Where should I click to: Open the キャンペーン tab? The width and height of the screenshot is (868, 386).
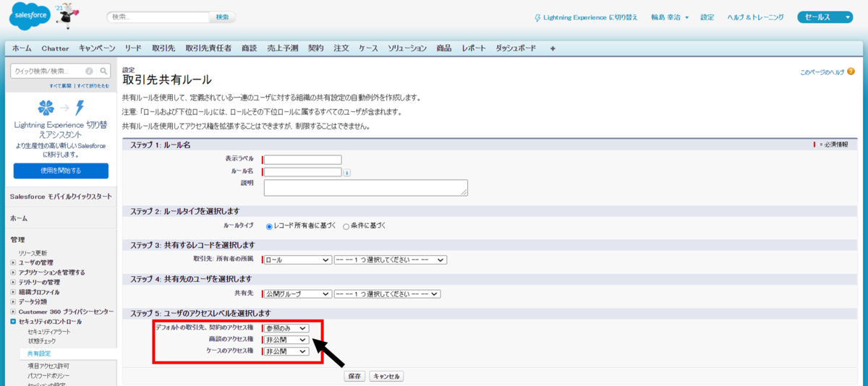click(x=97, y=48)
